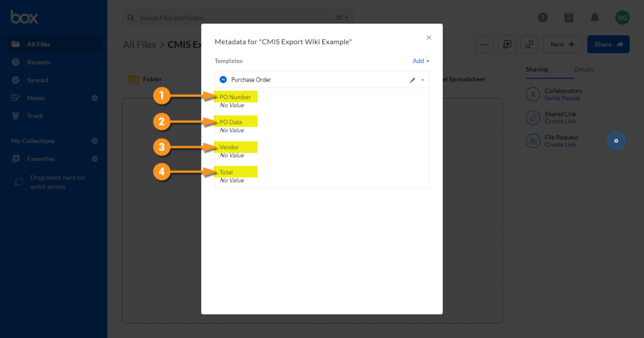
Task: Close the Metadata dialog
Action: (429, 38)
